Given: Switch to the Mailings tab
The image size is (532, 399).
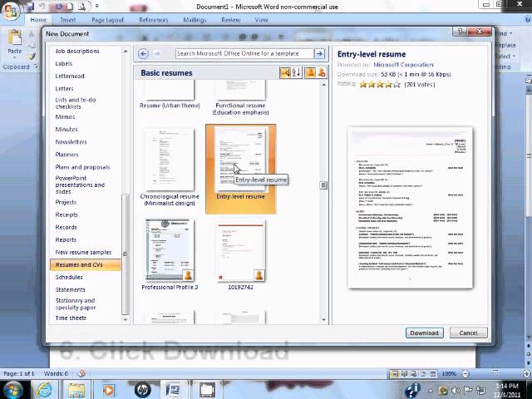Looking at the screenshot, I should (x=195, y=19).
